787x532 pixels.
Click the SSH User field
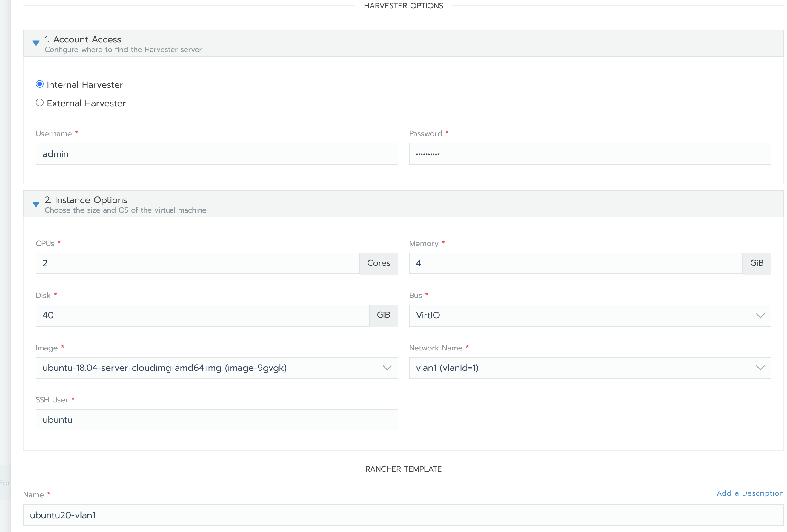[x=217, y=420]
